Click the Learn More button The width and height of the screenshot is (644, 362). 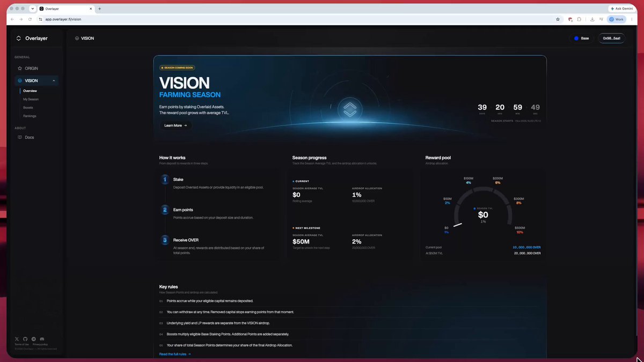pyautogui.click(x=175, y=125)
